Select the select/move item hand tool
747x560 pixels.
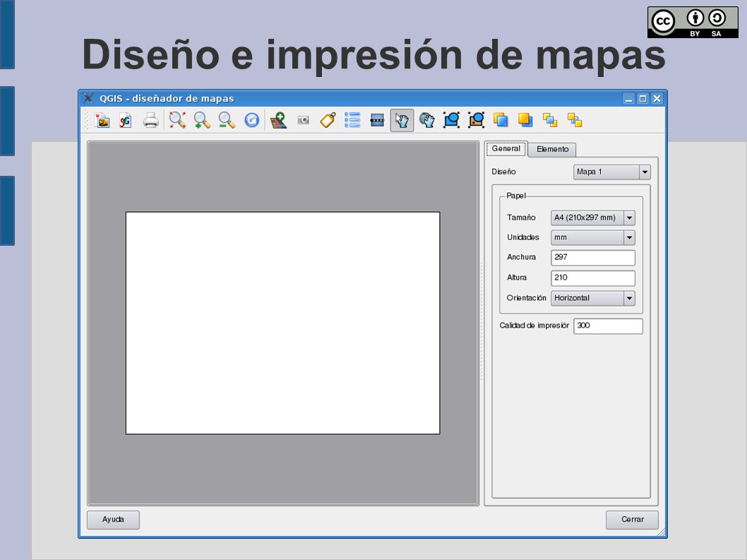[402, 121]
